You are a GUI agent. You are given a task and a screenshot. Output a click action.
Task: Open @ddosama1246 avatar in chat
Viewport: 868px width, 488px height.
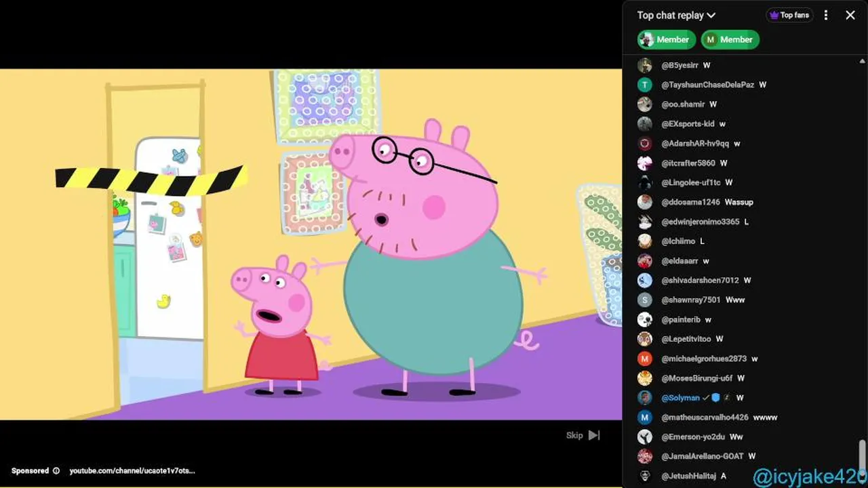(x=645, y=202)
